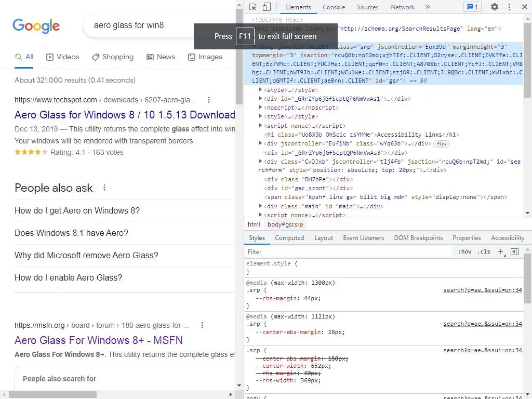Screen dimensions: 532x399
Task: Select the h1 Accessibility Links element row
Action: (x=362, y=135)
